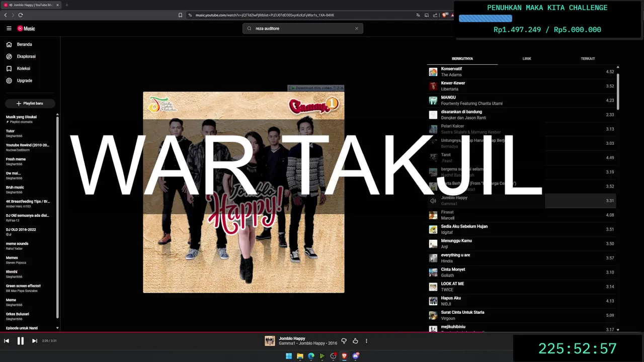Open the Bruh music playlist
Screen dimensions: 644x362
coord(28,190)
